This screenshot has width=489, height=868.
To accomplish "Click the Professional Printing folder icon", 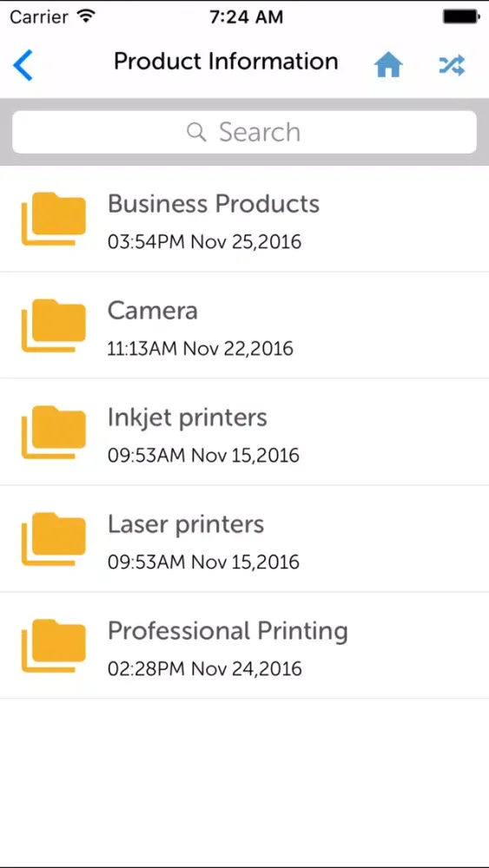I will click(54, 646).
